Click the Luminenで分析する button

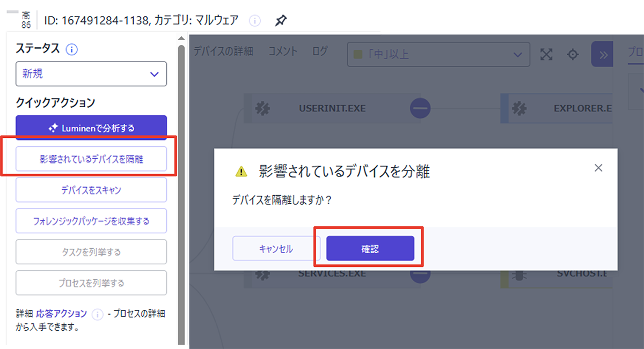click(x=91, y=128)
